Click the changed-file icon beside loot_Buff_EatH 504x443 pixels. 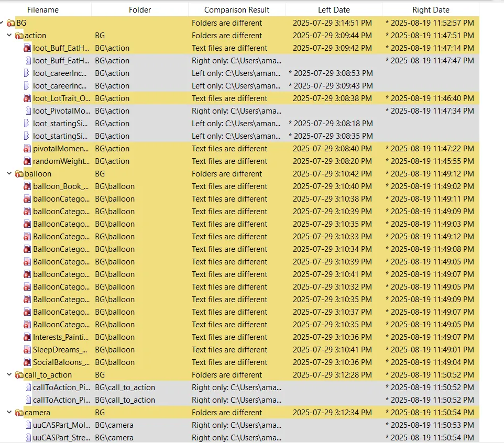coord(27,48)
